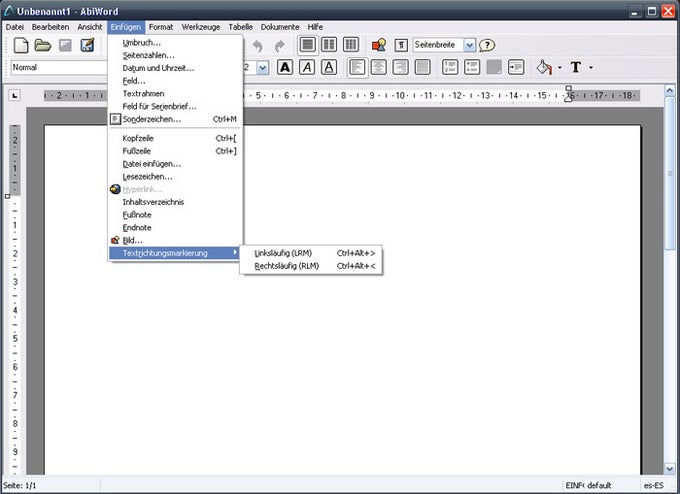This screenshot has width=680, height=494.
Task: Set paragraph alignment to left
Action: (x=357, y=67)
